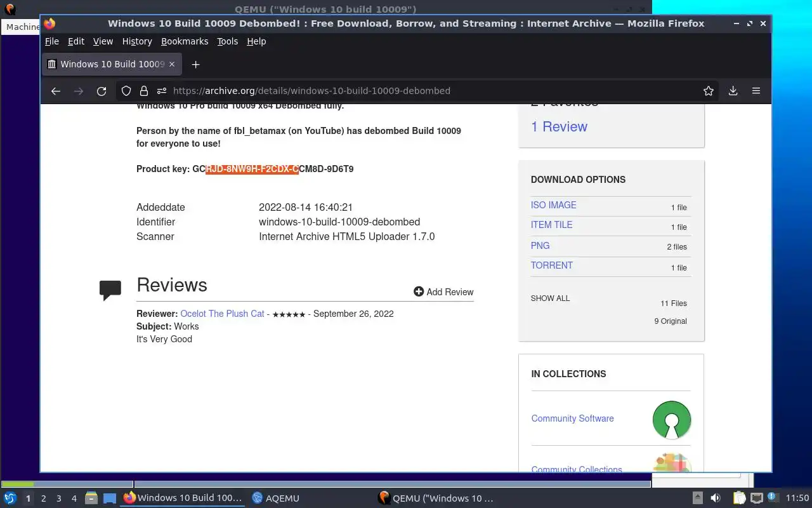
Task: Open the 1 Review link
Action: [559, 126]
